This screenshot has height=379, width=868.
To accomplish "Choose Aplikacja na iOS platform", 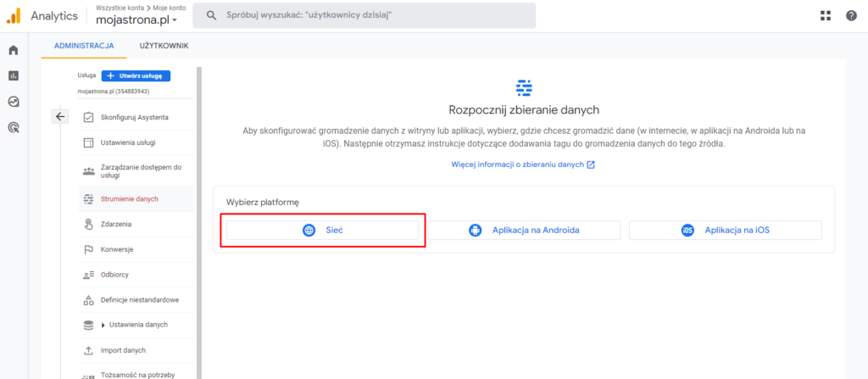I will pos(726,231).
